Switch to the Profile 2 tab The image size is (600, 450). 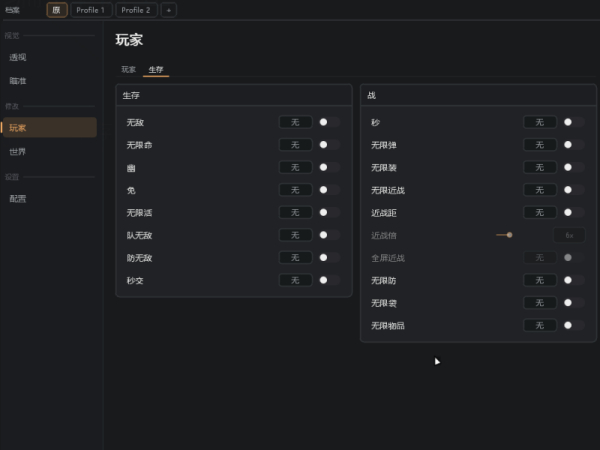[136, 10]
